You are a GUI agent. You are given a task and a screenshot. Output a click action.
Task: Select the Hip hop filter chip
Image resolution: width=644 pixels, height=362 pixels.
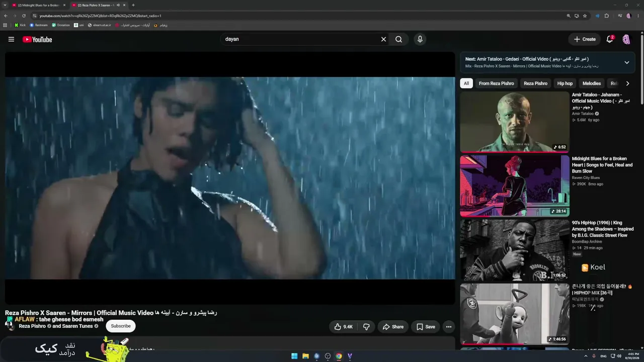pos(565,83)
